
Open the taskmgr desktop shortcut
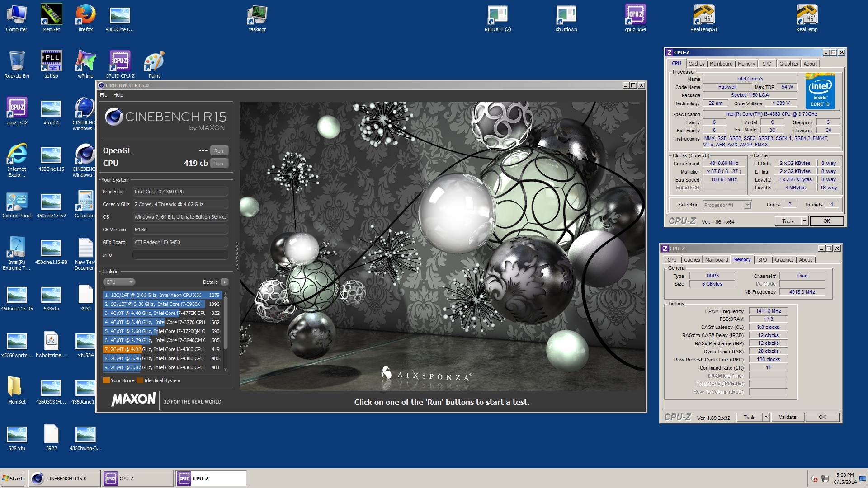point(257,18)
